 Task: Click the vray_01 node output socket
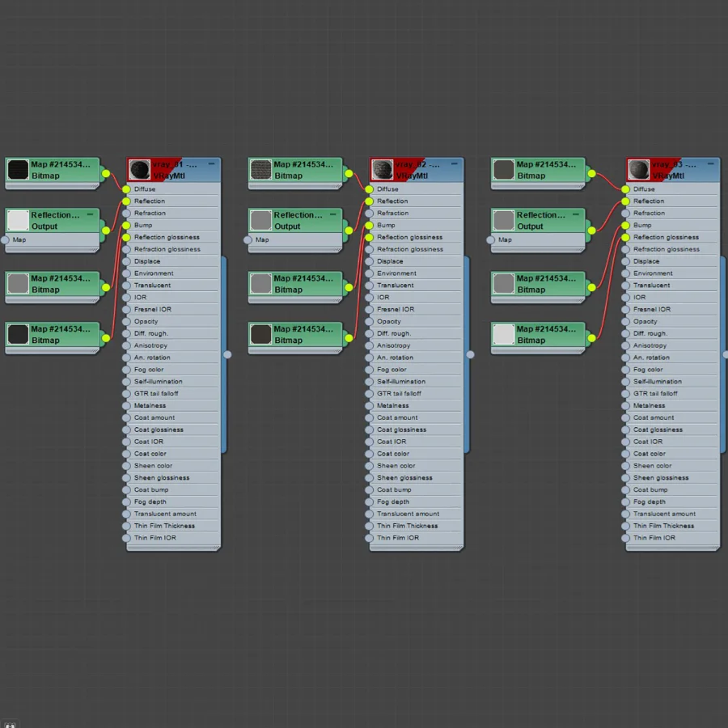[x=227, y=355]
